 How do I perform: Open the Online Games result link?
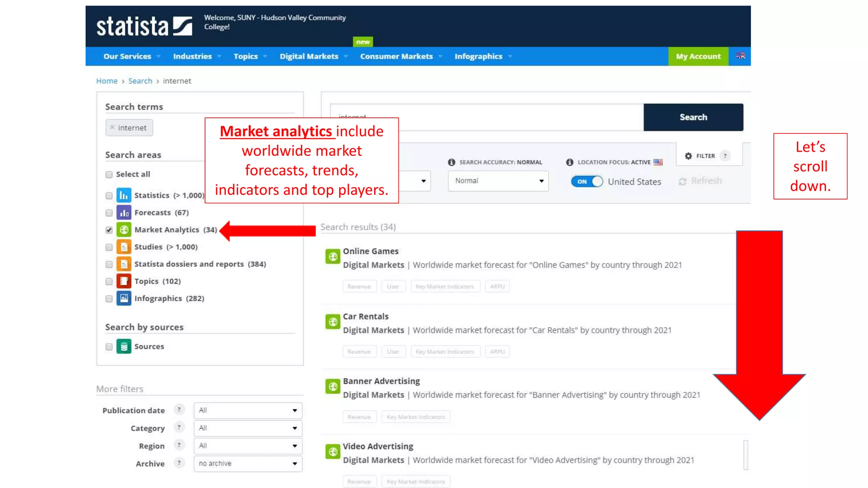tap(370, 251)
